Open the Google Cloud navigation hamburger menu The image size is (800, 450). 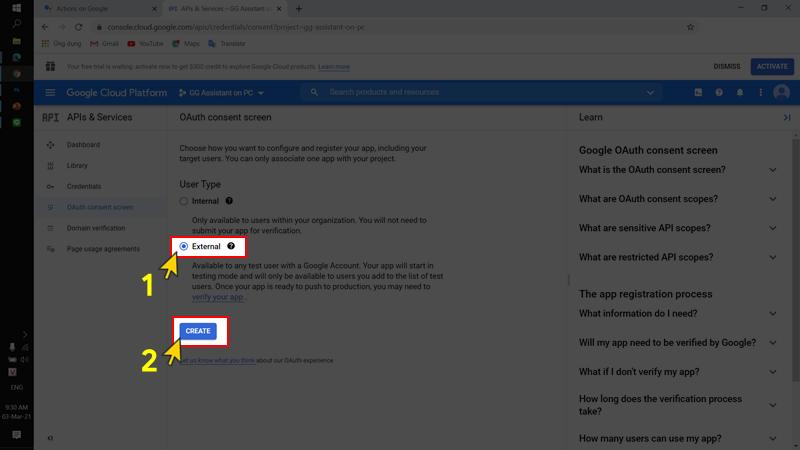51,93
